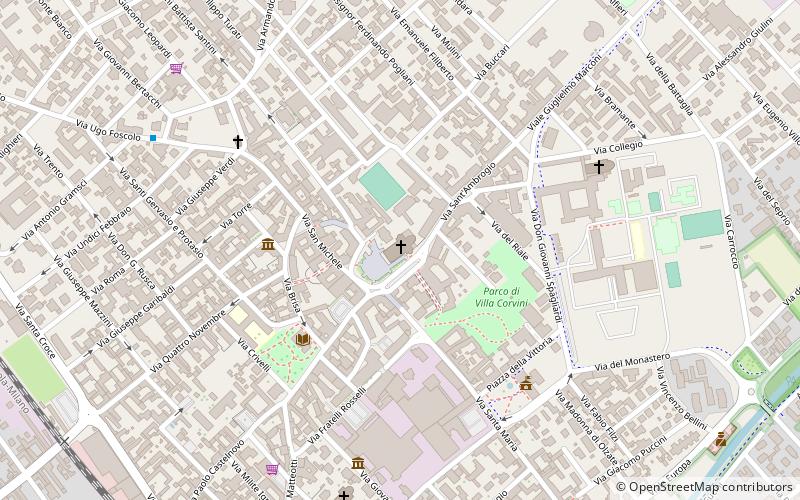Click the Via Paolo Castelnovo label
This screenshot has height=500, width=800.
pos(215,470)
